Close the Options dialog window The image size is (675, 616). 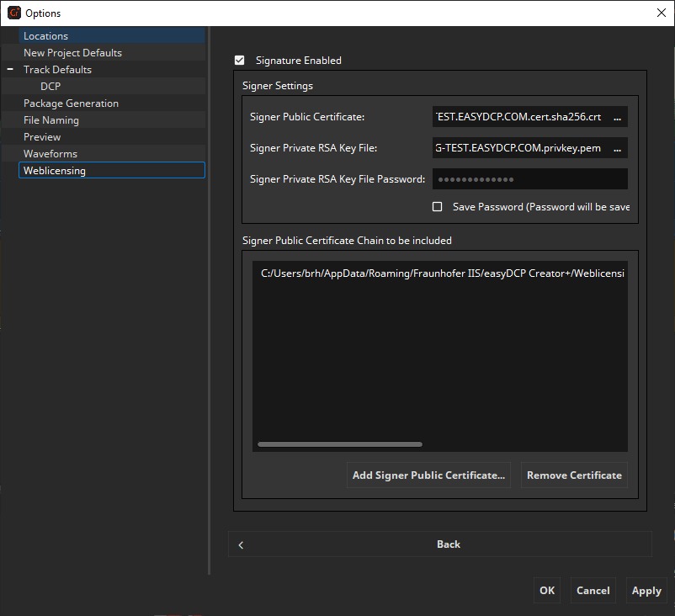pos(660,13)
